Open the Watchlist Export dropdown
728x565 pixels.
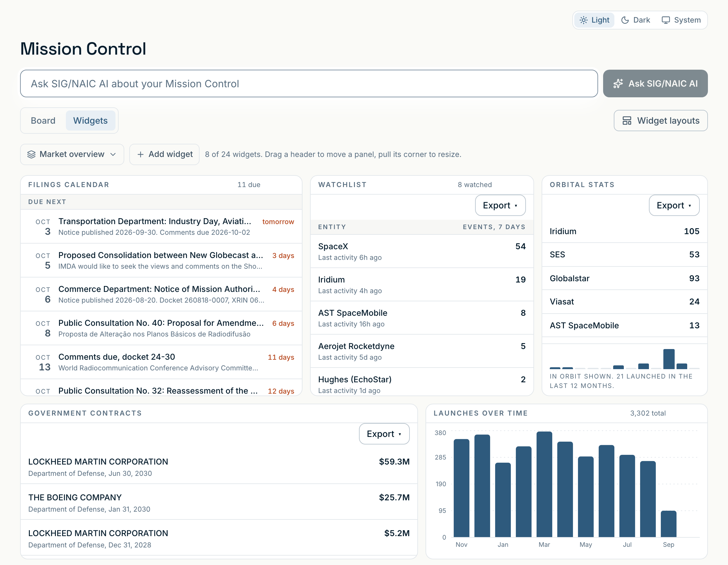tap(500, 205)
